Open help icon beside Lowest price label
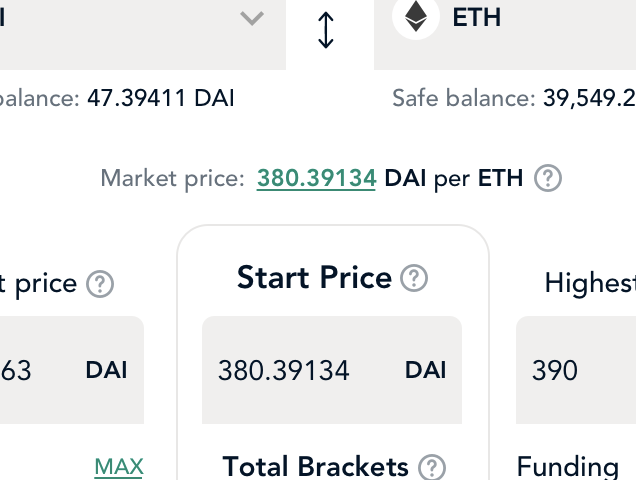This screenshot has height=480, width=636. click(100, 284)
